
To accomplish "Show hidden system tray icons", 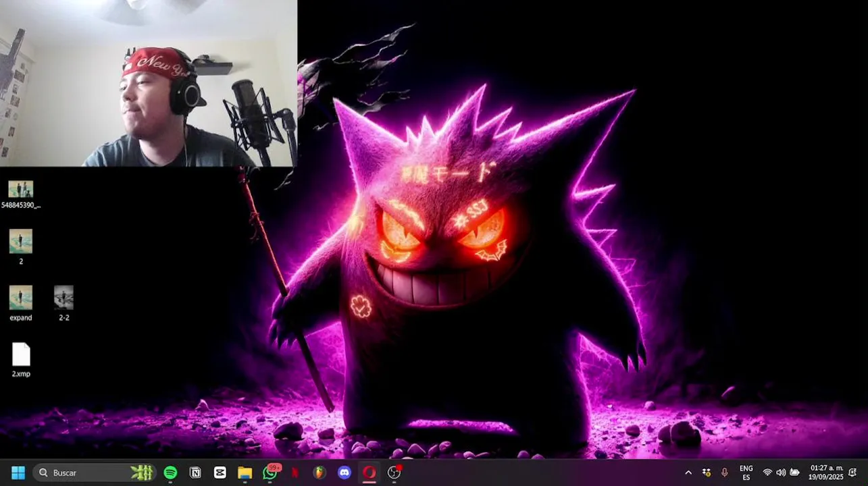I will tap(688, 473).
